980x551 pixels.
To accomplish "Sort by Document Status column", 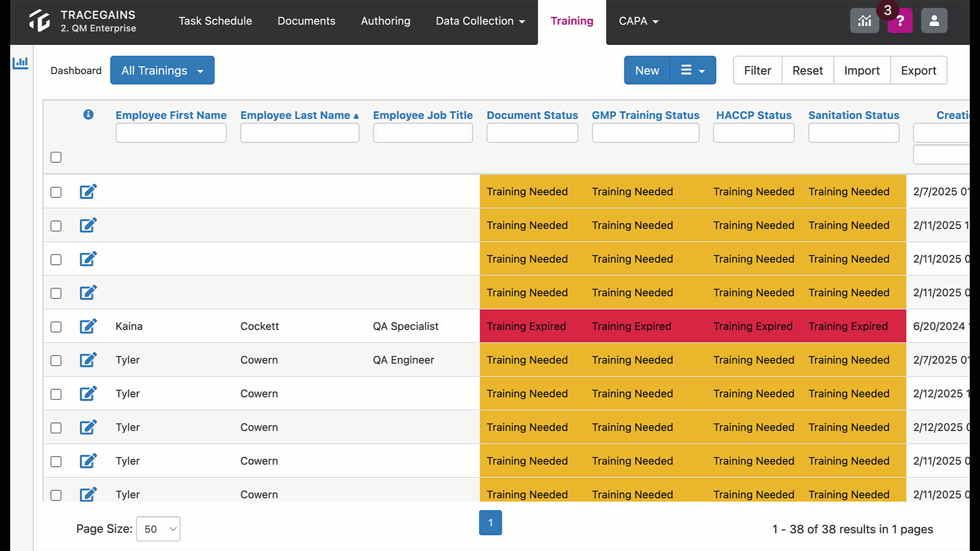I will 532,115.
